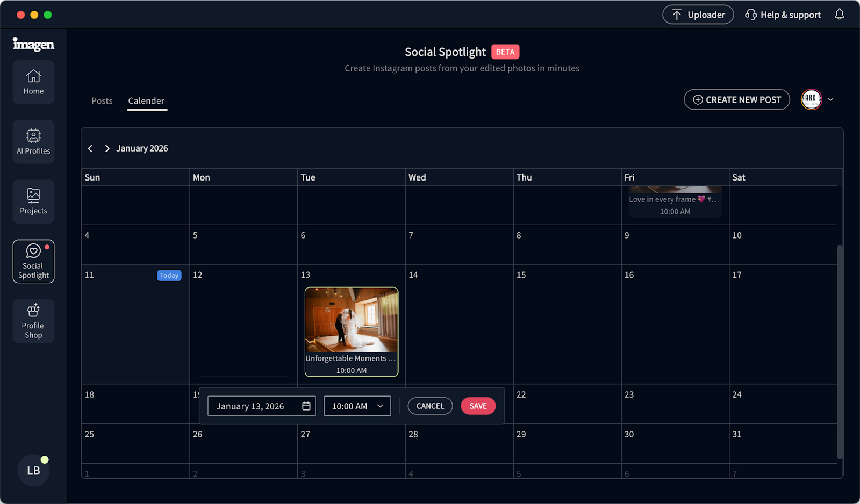Image resolution: width=860 pixels, height=504 pixels.
Task: Click the LB user avatar
Action: (33, 470)
